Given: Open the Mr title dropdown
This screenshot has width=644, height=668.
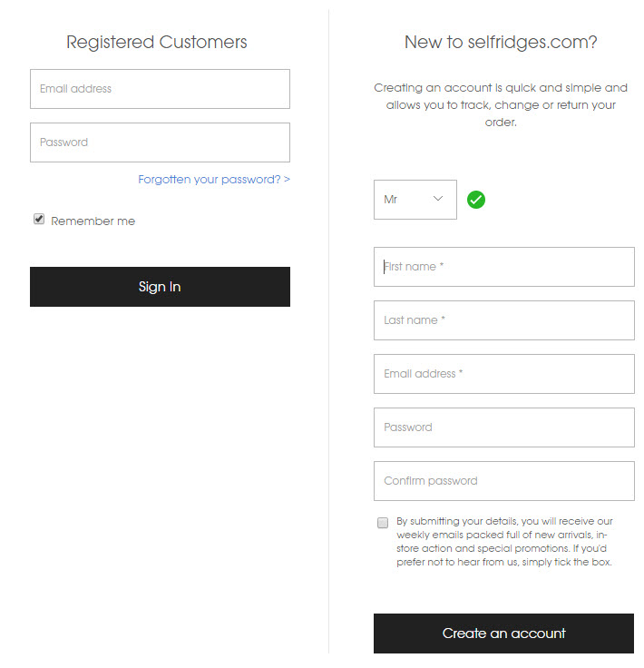Looking at the screenshot, I should (x=415, y=200).
